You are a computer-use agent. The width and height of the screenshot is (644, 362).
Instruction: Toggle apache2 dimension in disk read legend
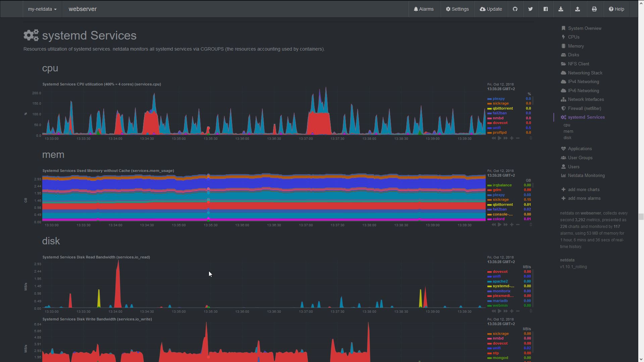tap(500, 281)
